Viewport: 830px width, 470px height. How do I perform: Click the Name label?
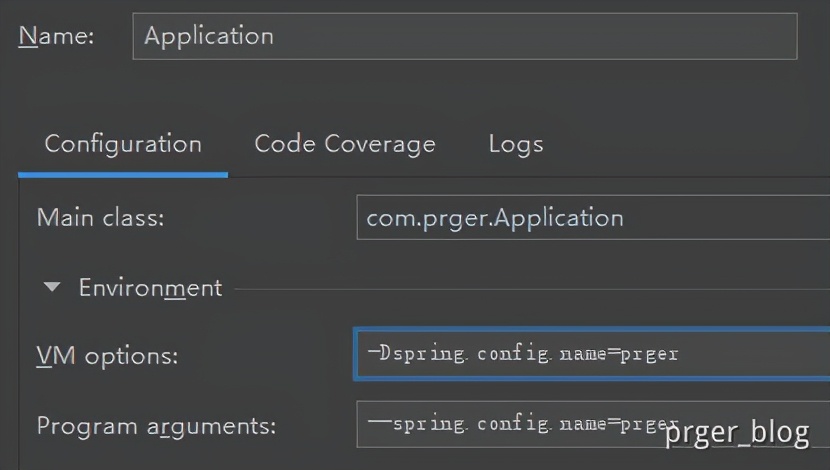tap(56, 37)
